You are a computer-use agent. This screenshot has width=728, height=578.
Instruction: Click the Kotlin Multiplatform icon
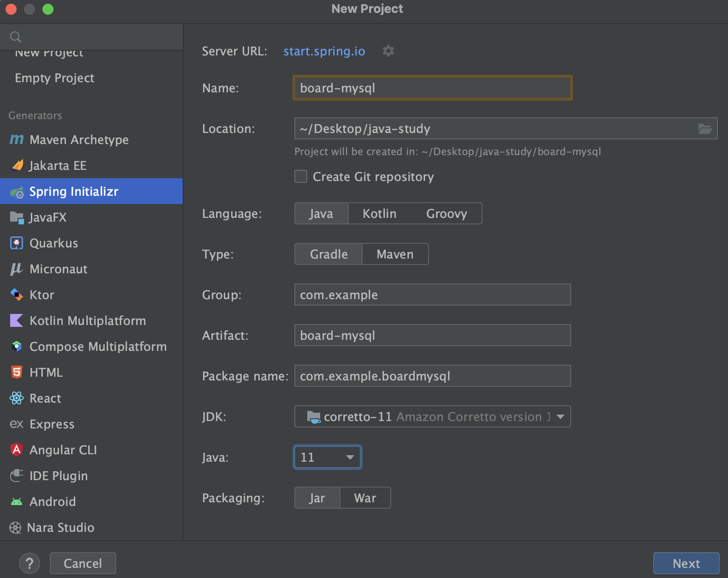coord(17,320)
